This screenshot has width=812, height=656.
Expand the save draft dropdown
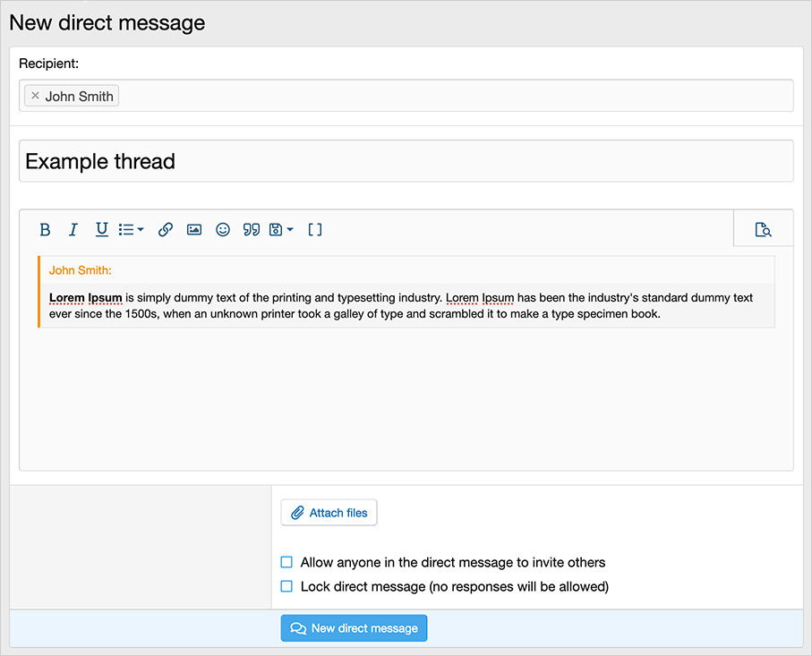point(281,230)
